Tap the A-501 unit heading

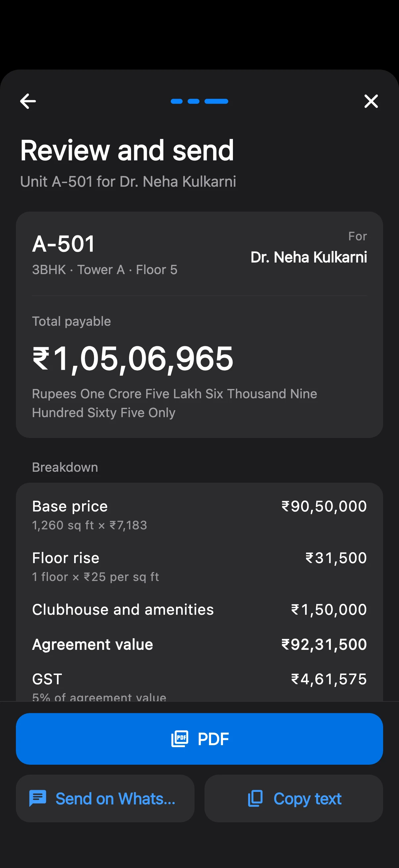[64, 244]
